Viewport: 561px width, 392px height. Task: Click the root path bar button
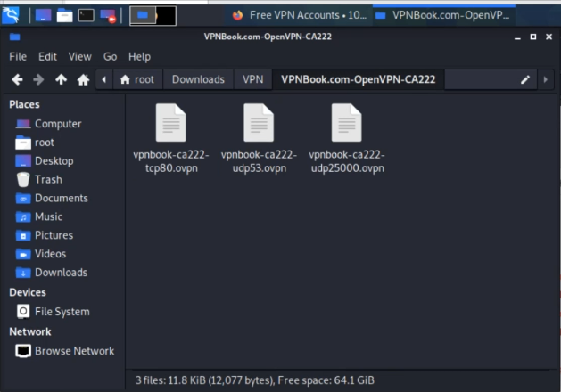pos(137,79)
